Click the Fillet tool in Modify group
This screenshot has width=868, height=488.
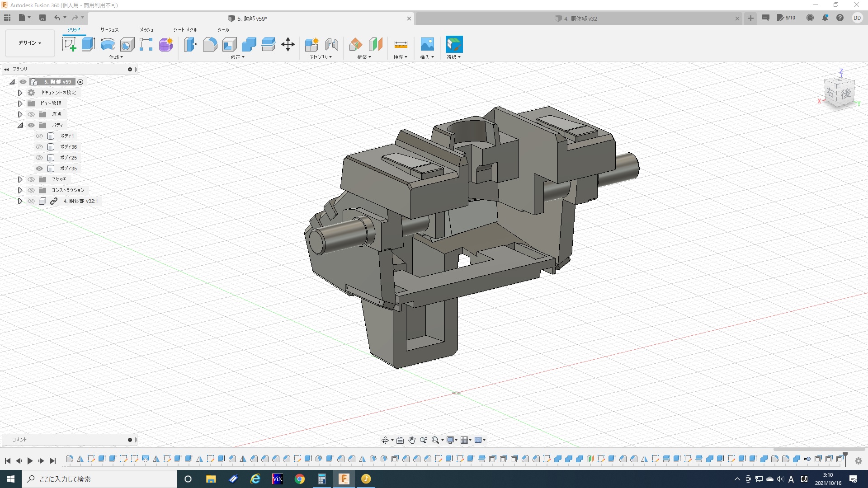pos(210,44)
